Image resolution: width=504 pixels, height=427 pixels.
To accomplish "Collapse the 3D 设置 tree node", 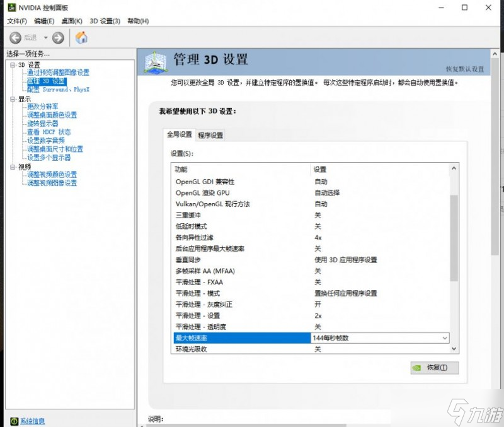I will point(13,65).
